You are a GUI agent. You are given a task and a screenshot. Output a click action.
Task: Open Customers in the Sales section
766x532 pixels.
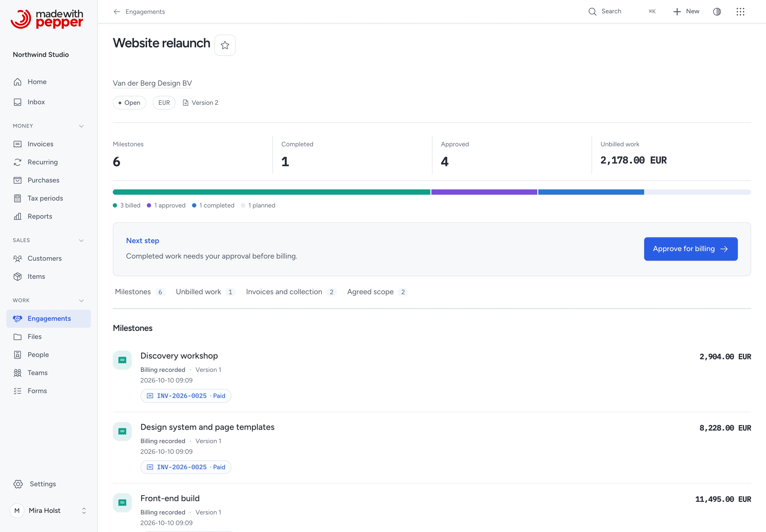point(49,258)
